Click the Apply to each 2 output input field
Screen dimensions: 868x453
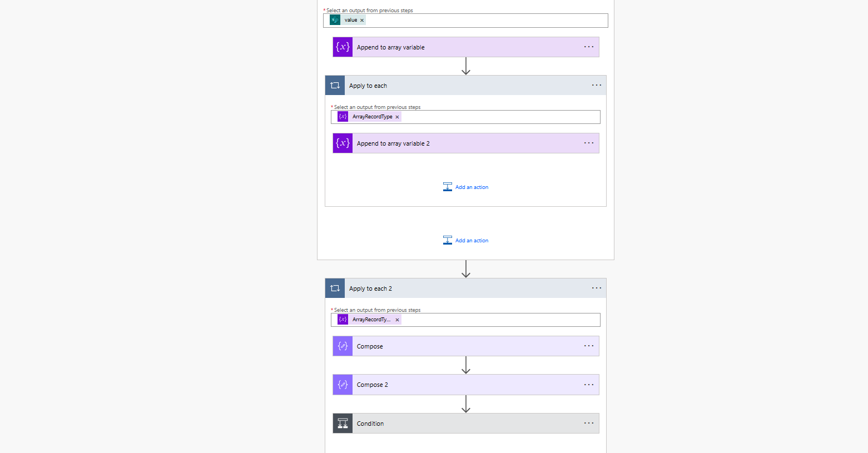click(499, 320)
